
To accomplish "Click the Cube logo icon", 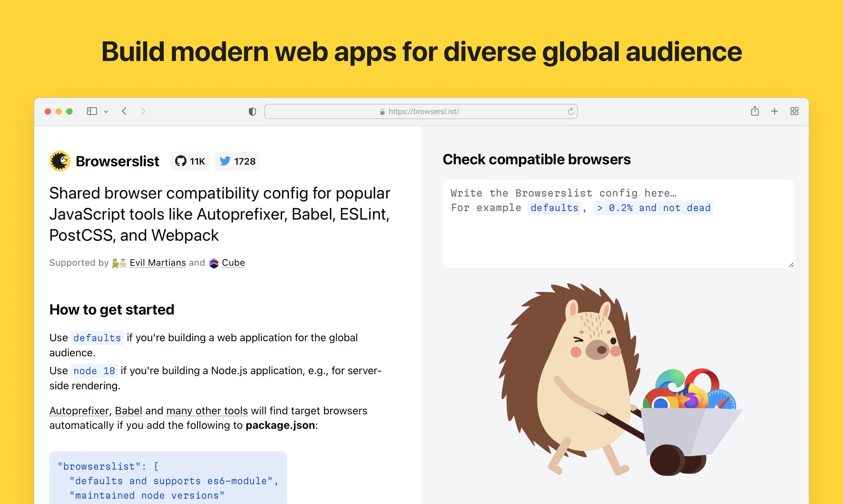I will (x=214, y=263).
